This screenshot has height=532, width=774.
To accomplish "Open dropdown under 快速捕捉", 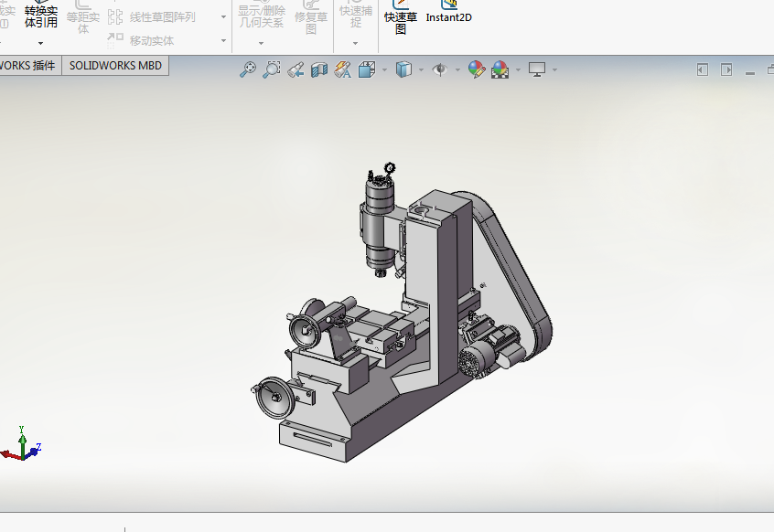I will (355, 43).
